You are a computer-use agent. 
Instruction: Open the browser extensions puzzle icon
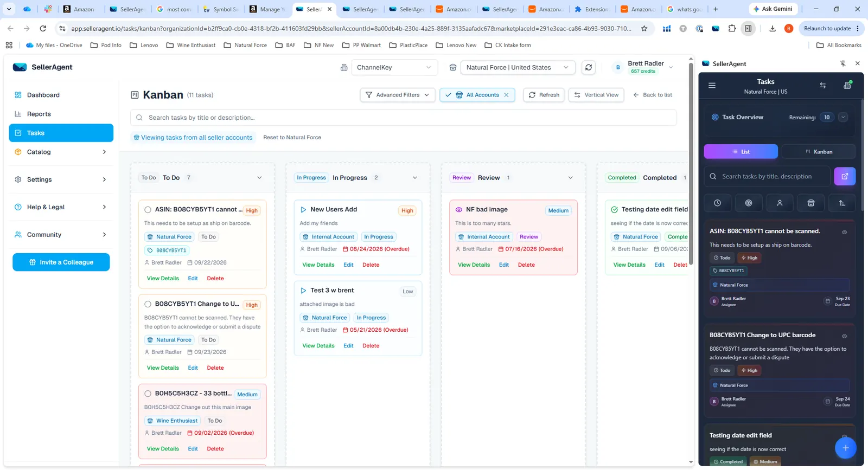click(732, 28)
